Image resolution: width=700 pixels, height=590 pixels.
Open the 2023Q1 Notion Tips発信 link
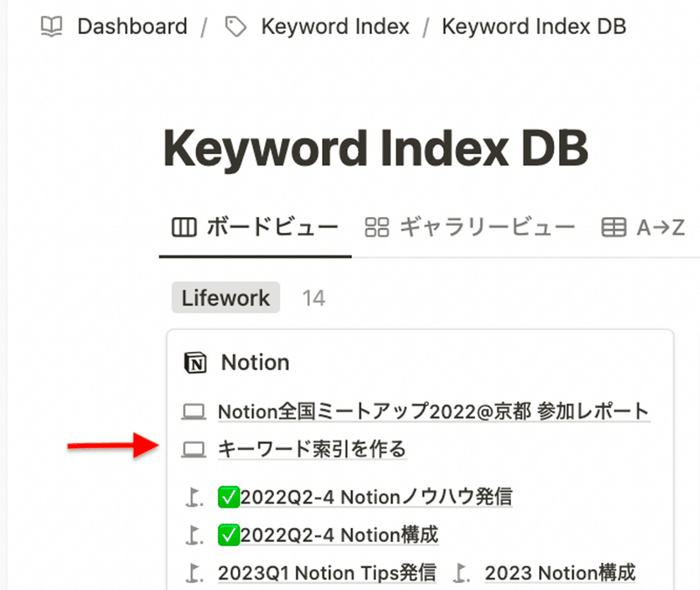(326, 573)
